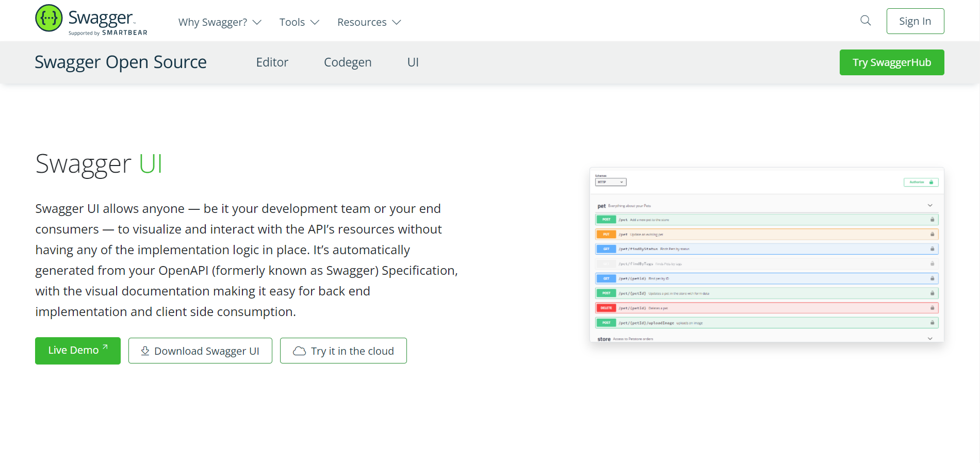Click the Swagger UI preview screenshot
Viewport: 980px width, 463px height.
pyautogui.click(x=766, y=255)
